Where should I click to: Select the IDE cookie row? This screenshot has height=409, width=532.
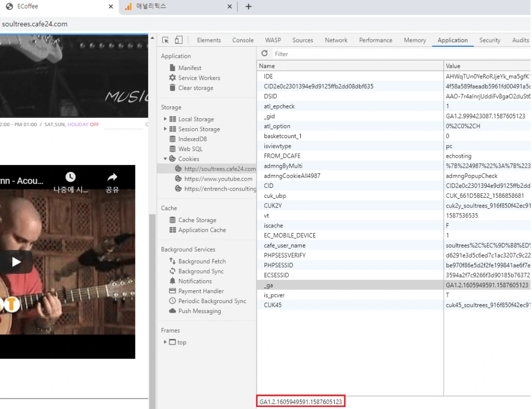tap(394, 76)
